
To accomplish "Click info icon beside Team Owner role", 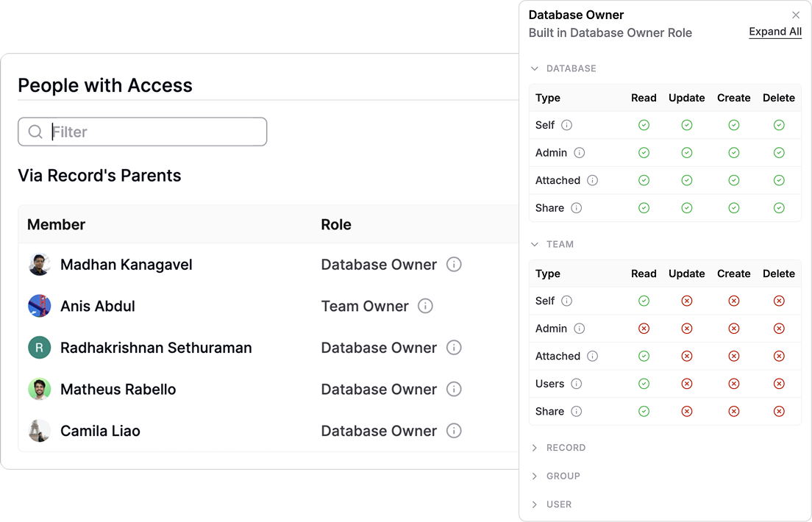I will [425, 306].
